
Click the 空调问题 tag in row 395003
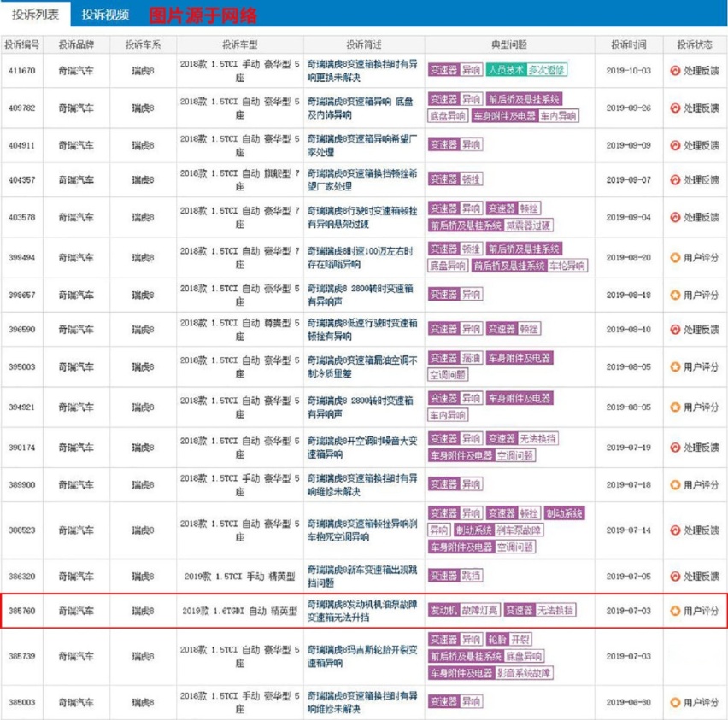[448, 375]
